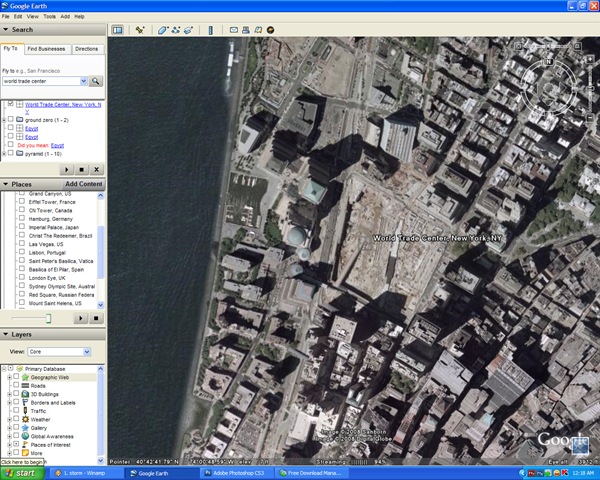
Task: Click the North marker on compass ring
Action: 548,61
